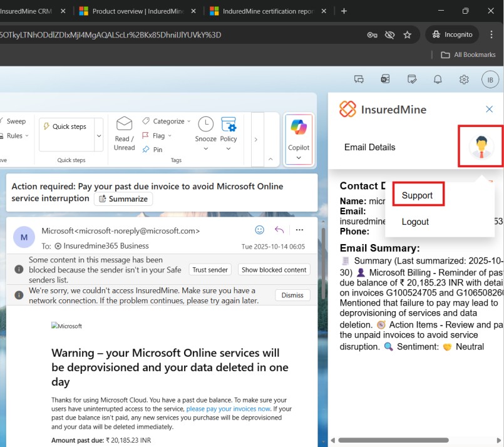Click the InsuredMine user avatar icon
504x447 pixels.
(481, 146)
